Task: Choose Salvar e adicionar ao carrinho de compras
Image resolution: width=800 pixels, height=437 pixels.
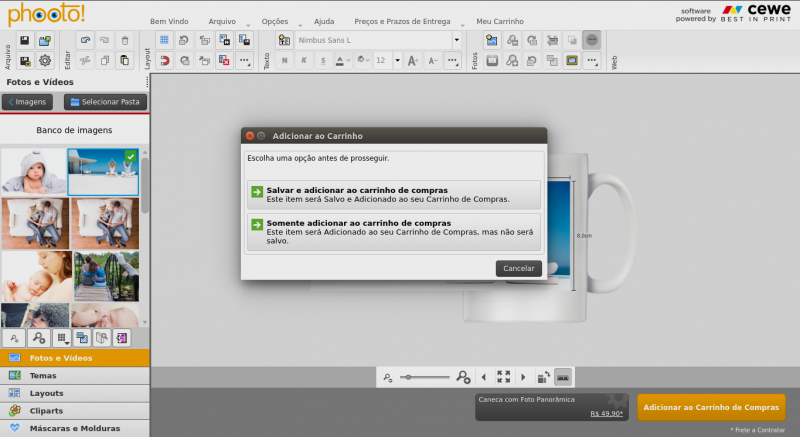Action: pyautogui.click(x=393, y=195)
